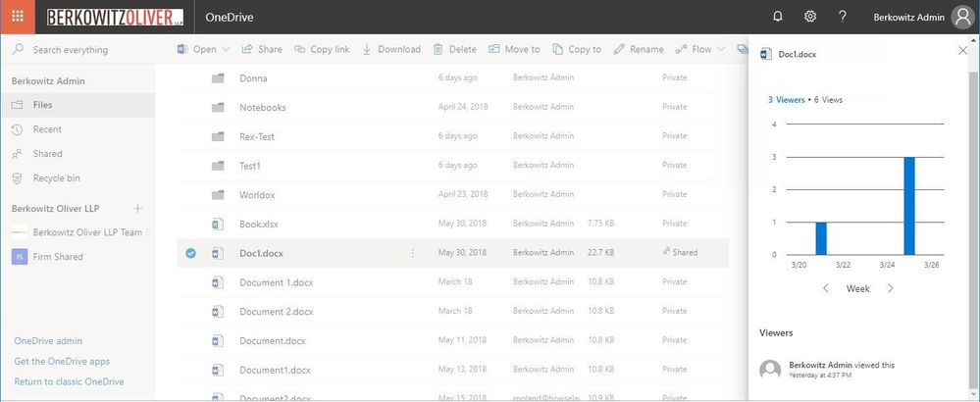Click Move to in the toolbar
This screenshot has height=402, width=980.
514,49
